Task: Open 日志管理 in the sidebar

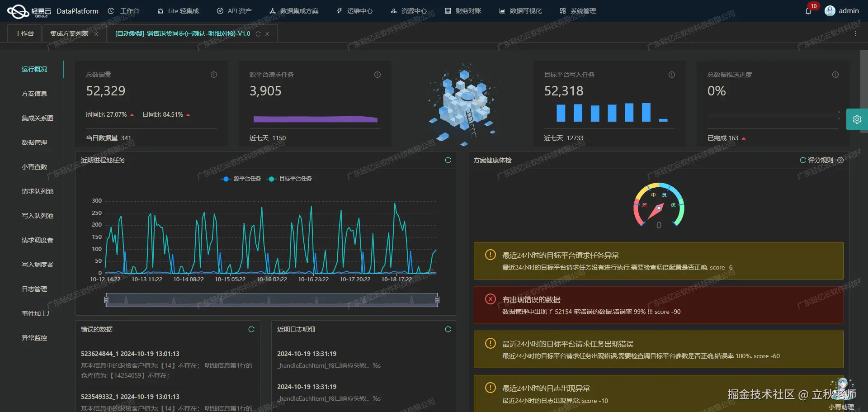Action: (34, 289)
